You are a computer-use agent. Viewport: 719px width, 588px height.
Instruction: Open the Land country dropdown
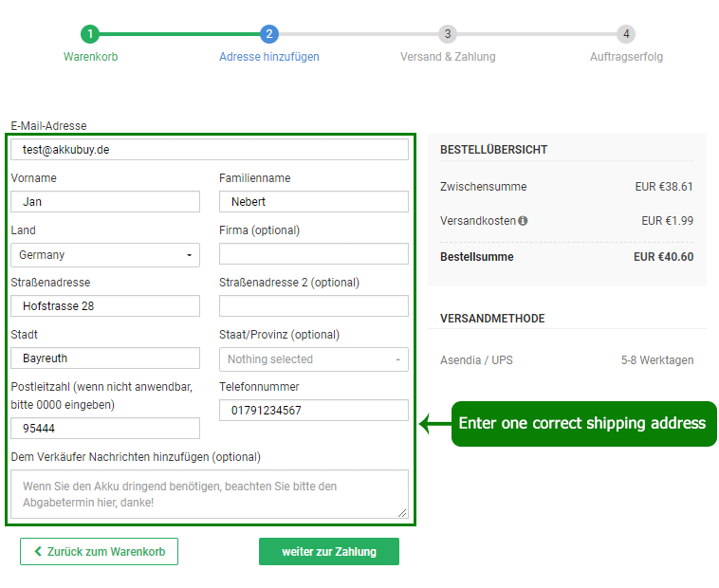[x=105, y=254]
